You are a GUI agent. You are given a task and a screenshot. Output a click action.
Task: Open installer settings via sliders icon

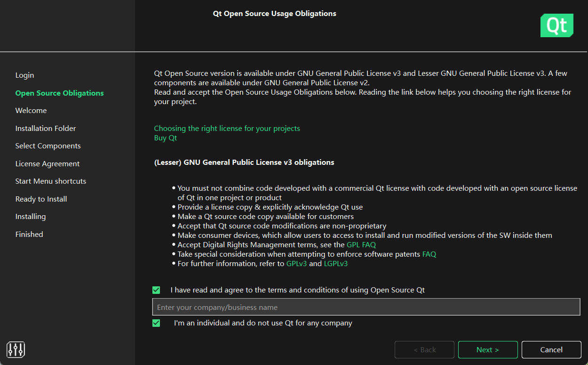16,349
